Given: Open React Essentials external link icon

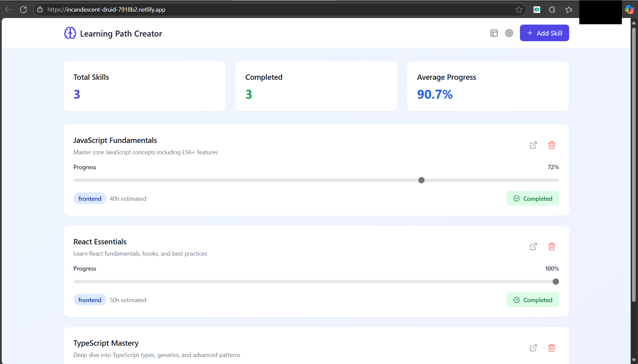Looking at the screenshot, I should (533, 246).
